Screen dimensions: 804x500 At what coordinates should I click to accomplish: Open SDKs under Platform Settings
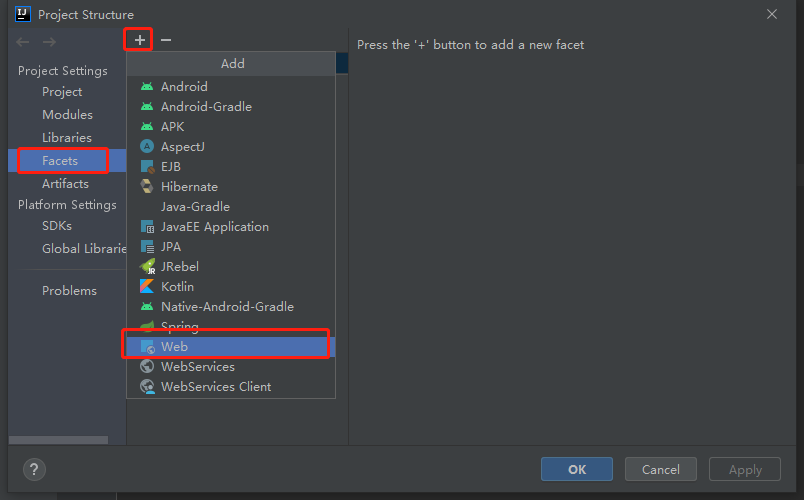57,226
